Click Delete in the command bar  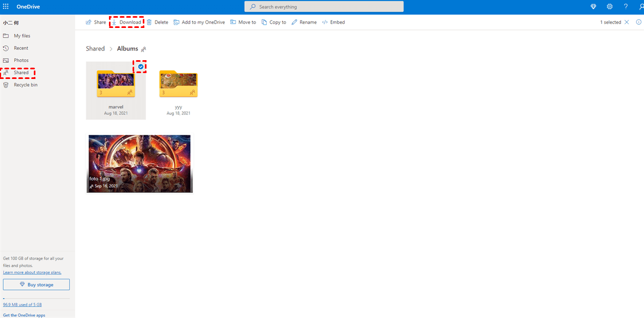pos(157,22)
